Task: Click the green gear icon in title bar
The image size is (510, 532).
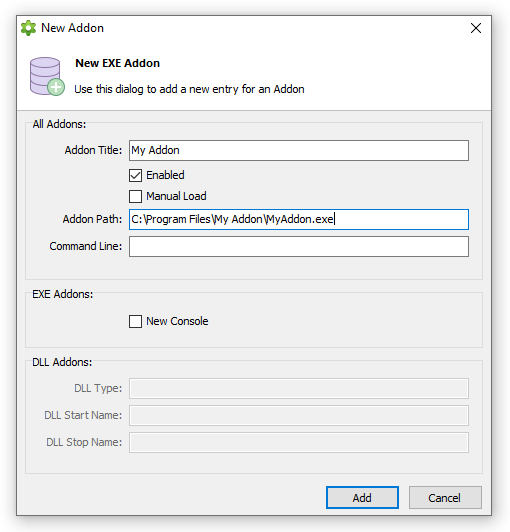Action: 28,28
